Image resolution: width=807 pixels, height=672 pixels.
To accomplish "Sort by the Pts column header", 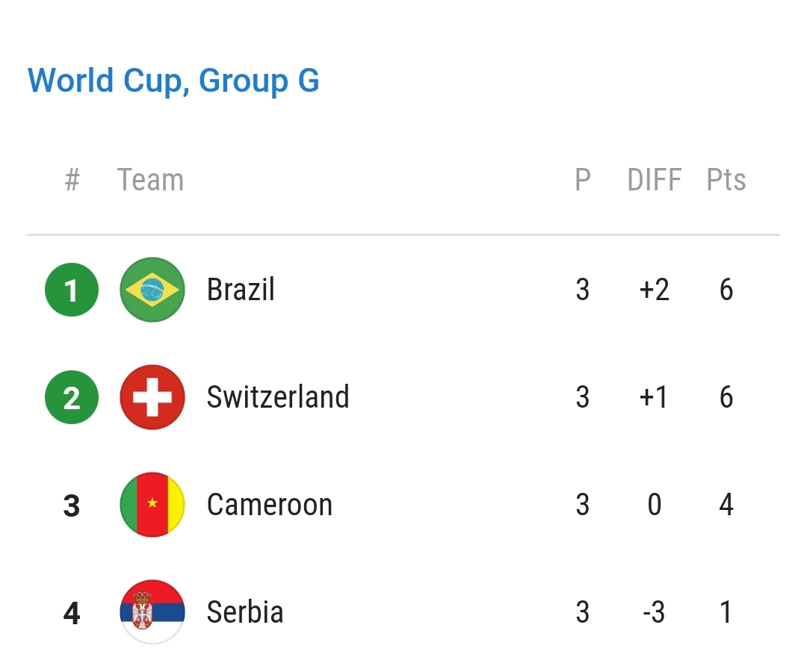I will 726,179.
